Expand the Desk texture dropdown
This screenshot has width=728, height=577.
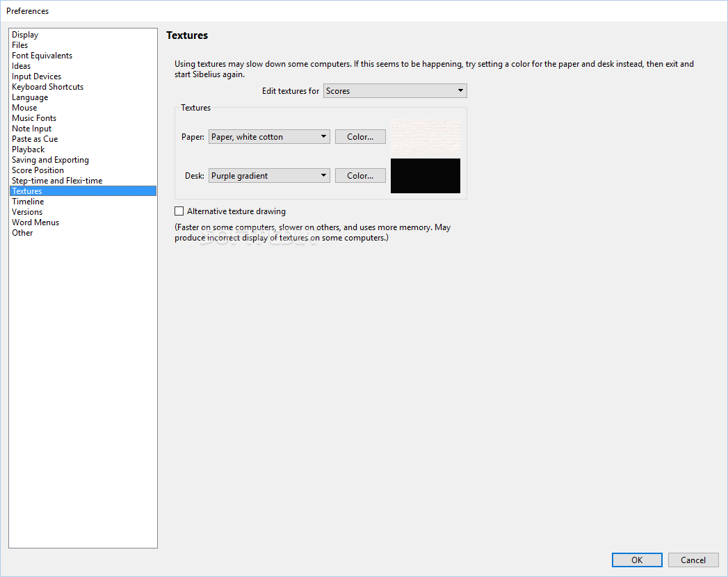(x=269, y=176)
